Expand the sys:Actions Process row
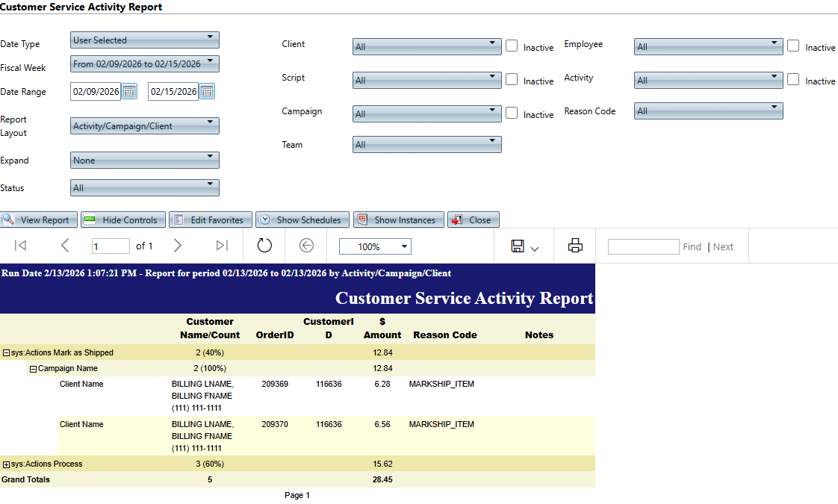 click(x=6, y=464)
